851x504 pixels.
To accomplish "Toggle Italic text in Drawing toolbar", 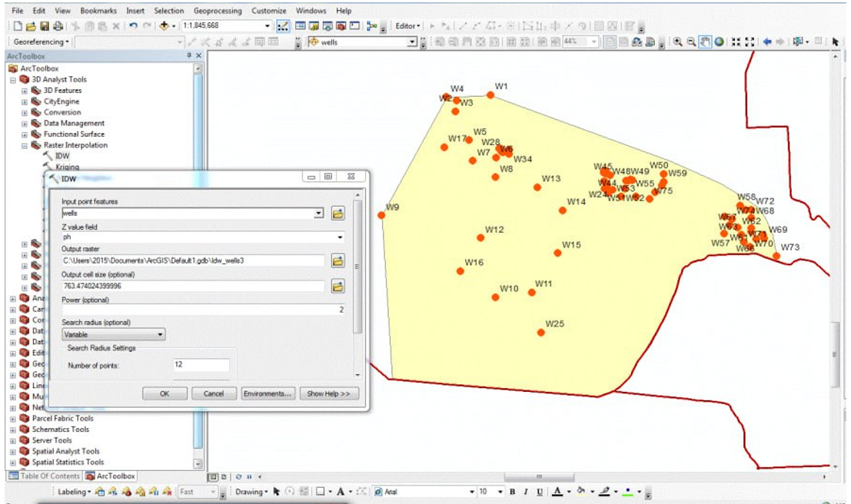I will tap(525, 492).
